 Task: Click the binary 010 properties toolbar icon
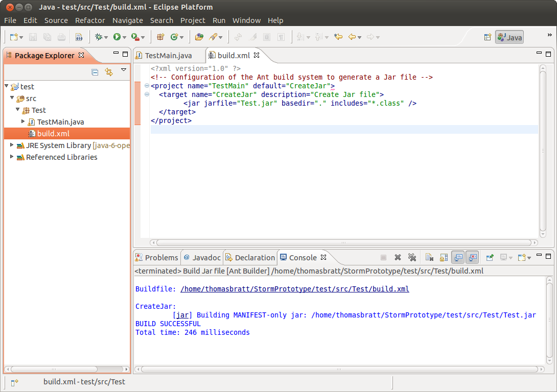[x=79, y=37]
